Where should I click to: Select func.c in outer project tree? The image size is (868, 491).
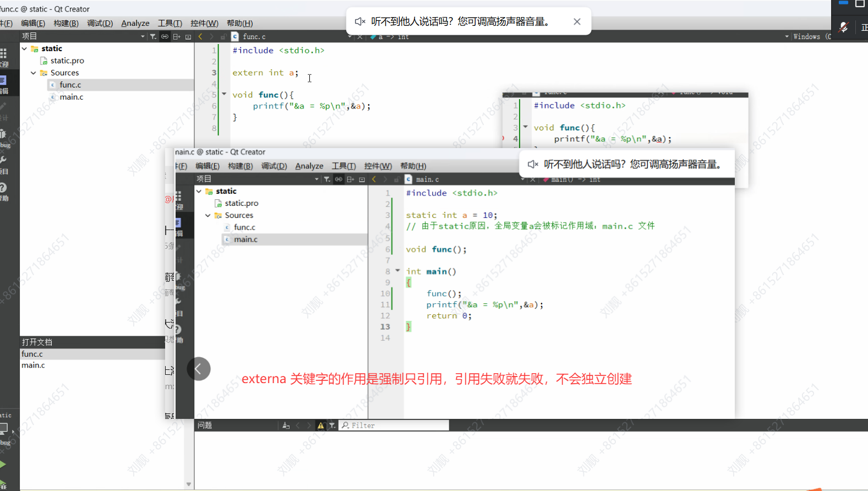[x=70, y=85]
